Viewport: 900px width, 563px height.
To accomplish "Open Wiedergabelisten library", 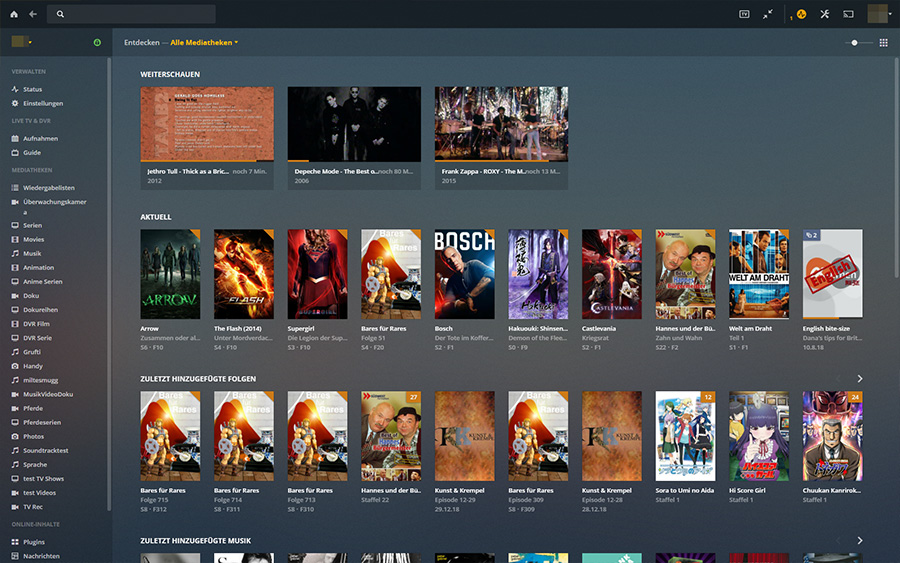I will pos(49,188).
